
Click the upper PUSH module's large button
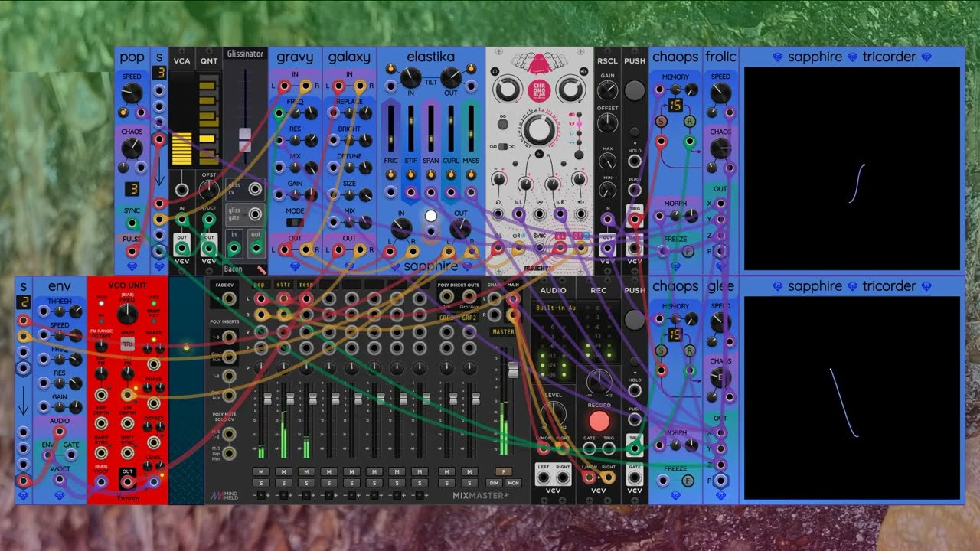pyautogui.click(x=635, y=91)
